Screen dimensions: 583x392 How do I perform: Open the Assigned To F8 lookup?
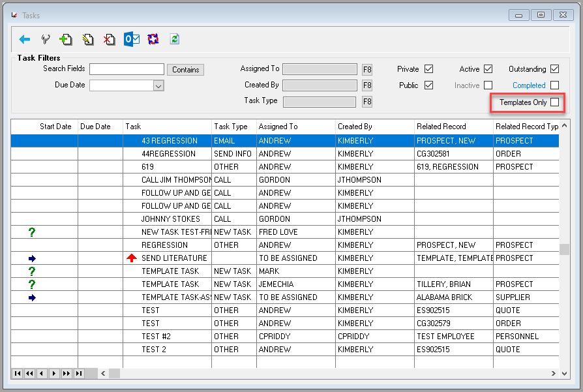[x=366, y=69]
